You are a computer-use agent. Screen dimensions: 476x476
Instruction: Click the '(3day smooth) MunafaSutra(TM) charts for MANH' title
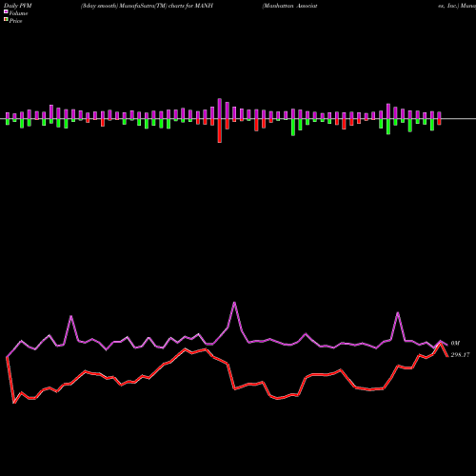pyautogui.click(x=147, y=6)
